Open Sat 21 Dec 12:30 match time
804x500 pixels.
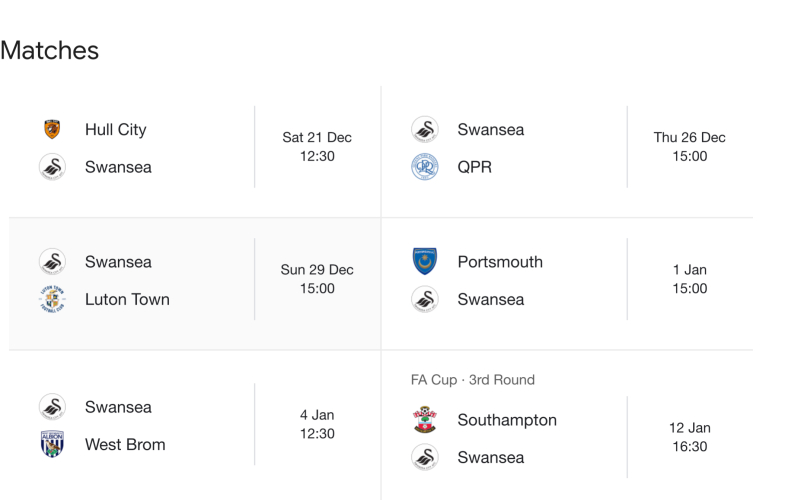click(x=317, y=147)
